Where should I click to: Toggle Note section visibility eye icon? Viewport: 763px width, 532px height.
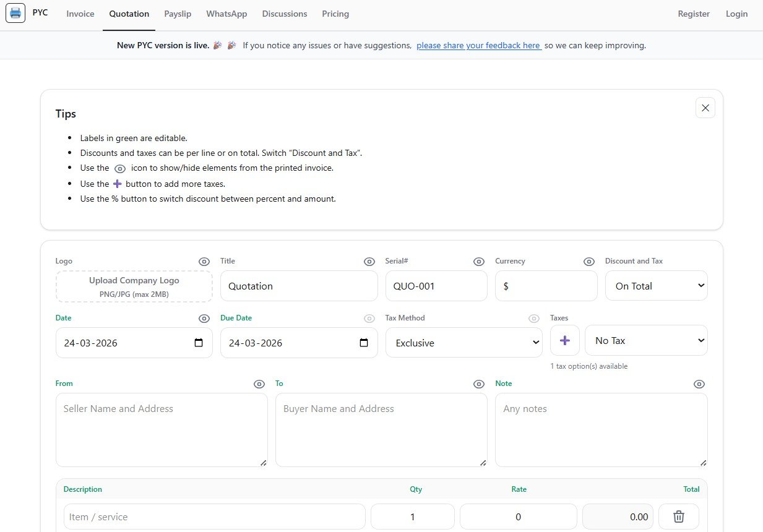[699, 384]
